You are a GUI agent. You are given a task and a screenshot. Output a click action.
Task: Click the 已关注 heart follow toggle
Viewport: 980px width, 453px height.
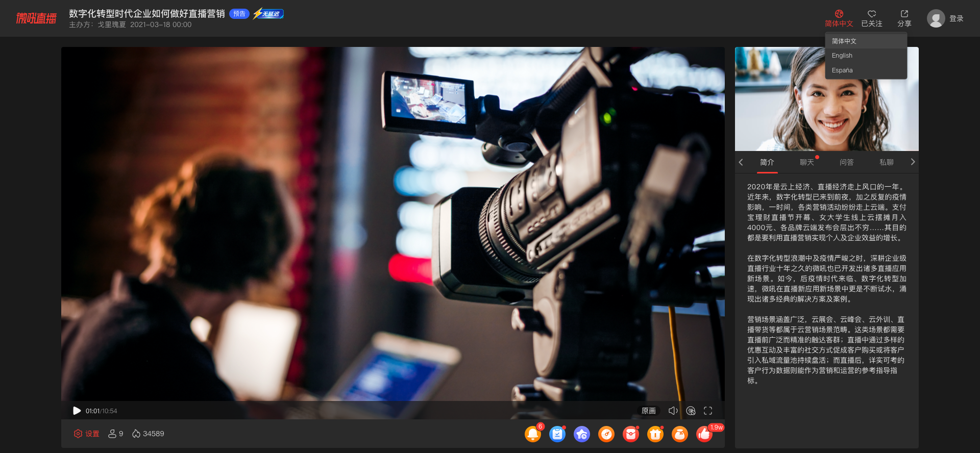(871, 18)
